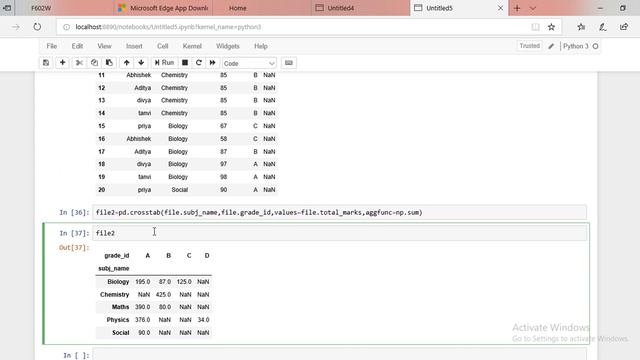The height and width of the screenshot is (360, 640).
Task: Click the browser forward arrow
Action: [16, 27]
